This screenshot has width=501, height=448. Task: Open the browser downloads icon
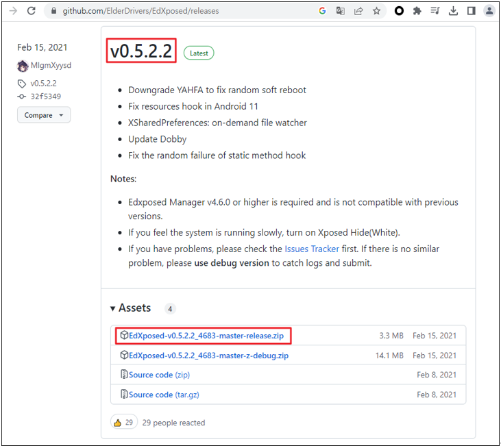click(x=453, y=11)
